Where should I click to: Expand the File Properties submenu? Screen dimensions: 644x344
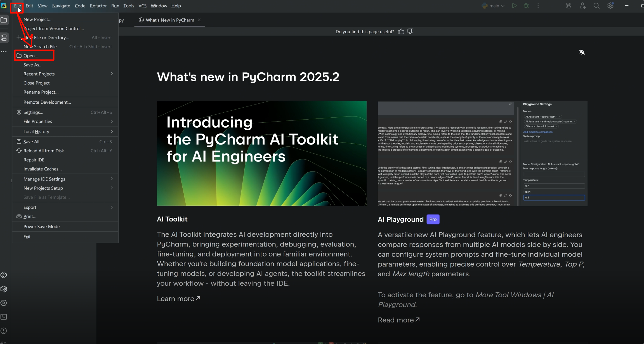click(x=65, y=121)
